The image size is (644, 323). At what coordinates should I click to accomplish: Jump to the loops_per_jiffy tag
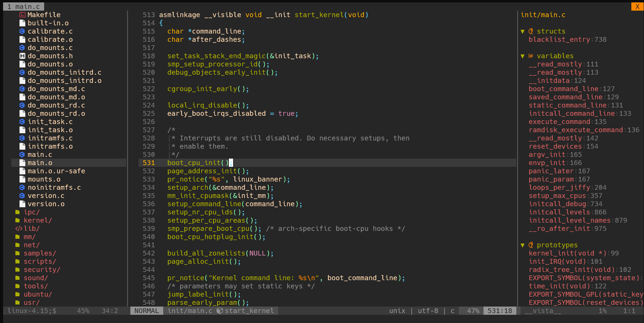pyautogui.click(x=559, y=187)
